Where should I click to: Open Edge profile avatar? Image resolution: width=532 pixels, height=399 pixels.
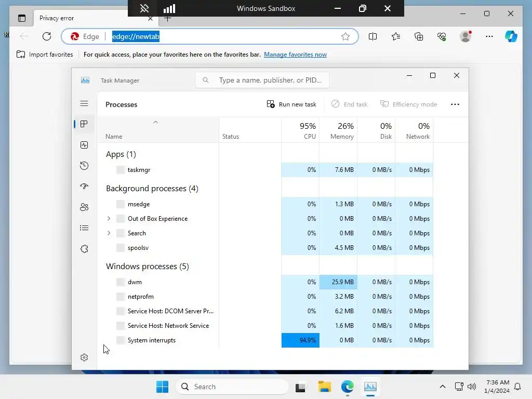point(465,36)
